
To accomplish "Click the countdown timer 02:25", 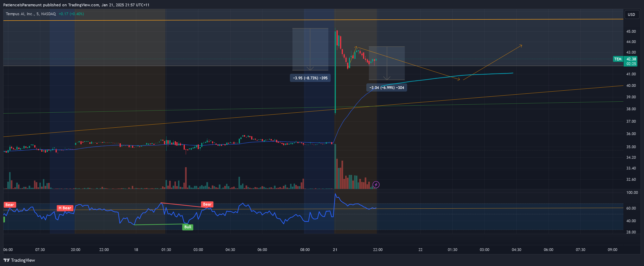I will [631, 64].
